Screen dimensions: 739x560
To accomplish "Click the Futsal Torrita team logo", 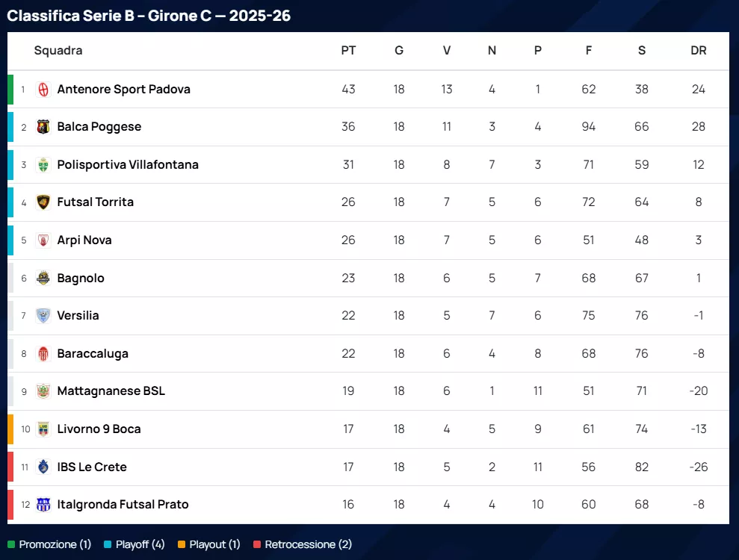I will click(x=43, y=202).
